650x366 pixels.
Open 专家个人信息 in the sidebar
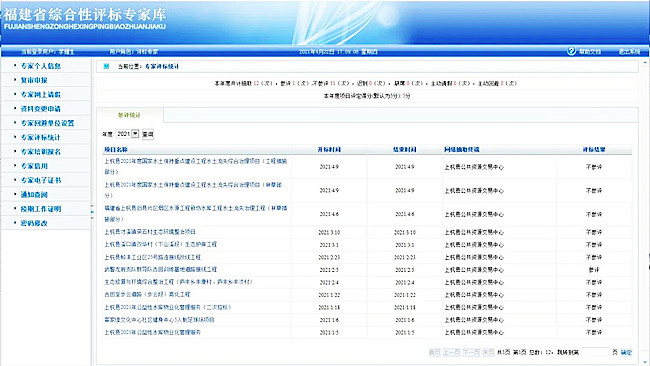(41, 66)
